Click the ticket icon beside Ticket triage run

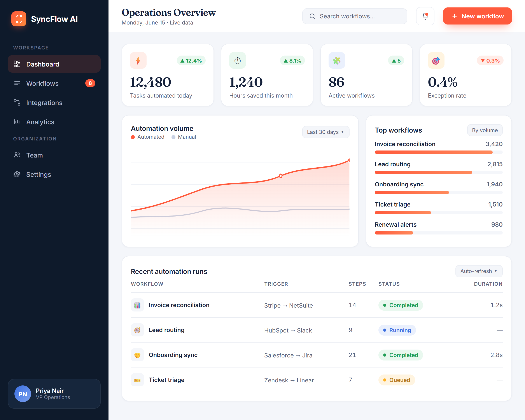137,380
